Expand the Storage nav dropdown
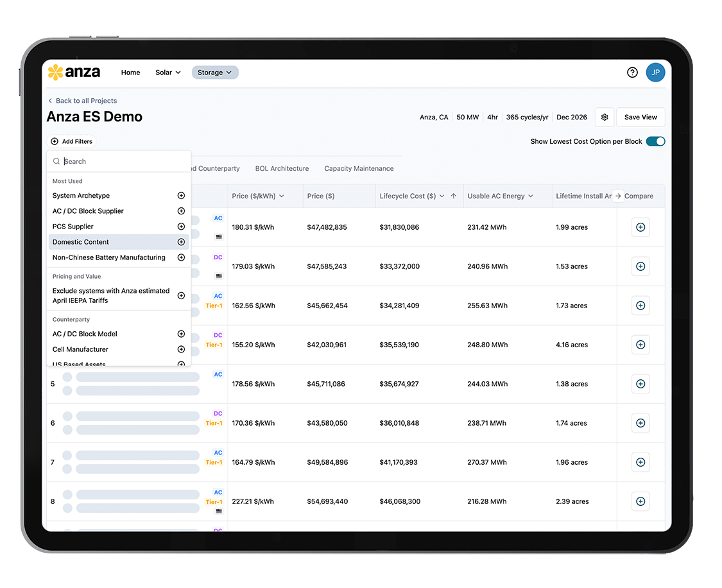The image size is (722, 588). pos(215,73)
